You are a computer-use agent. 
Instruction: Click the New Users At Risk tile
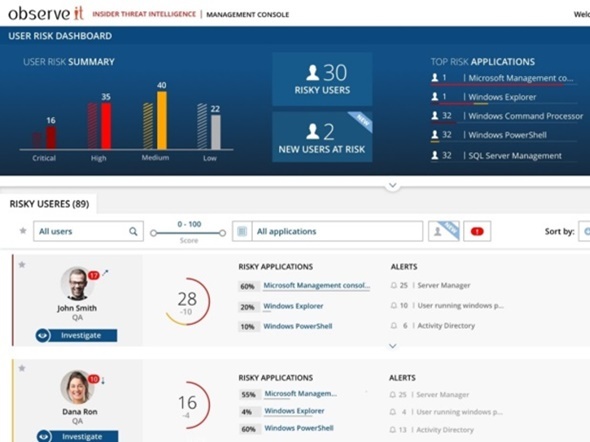coord(322,137)
